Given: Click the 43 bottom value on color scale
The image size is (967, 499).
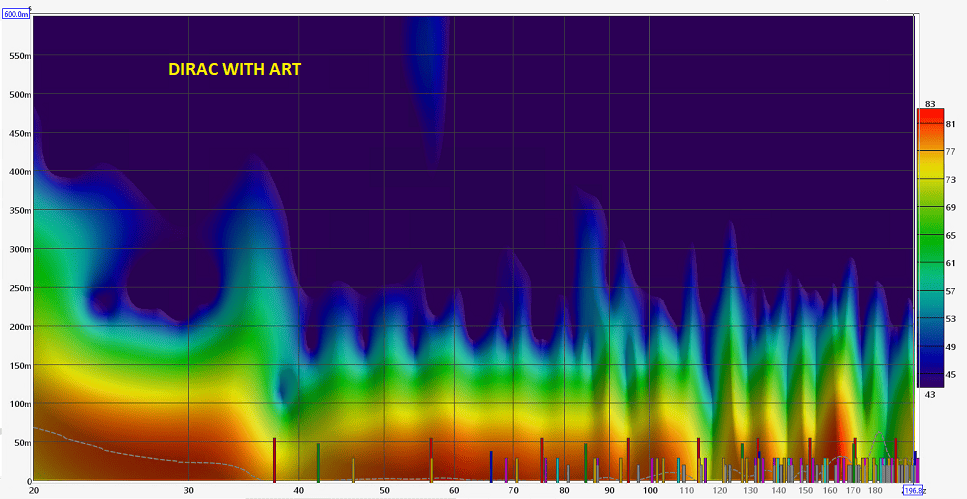Looking at the screenshot, I should 930,394.
